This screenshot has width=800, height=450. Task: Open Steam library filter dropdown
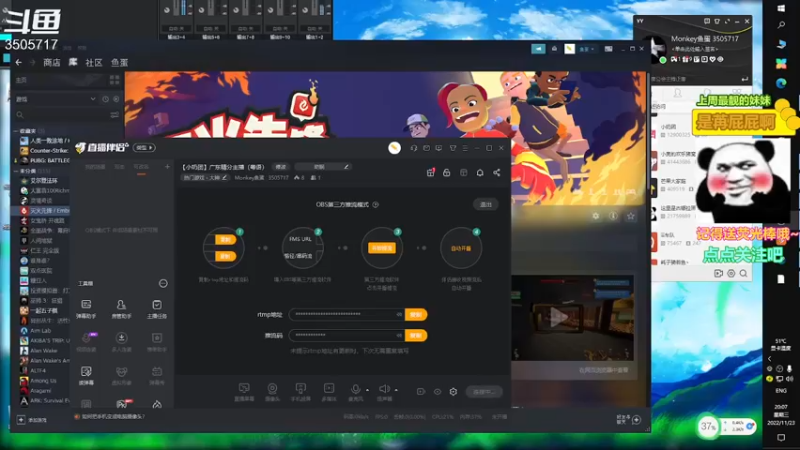tap(93, 99)
